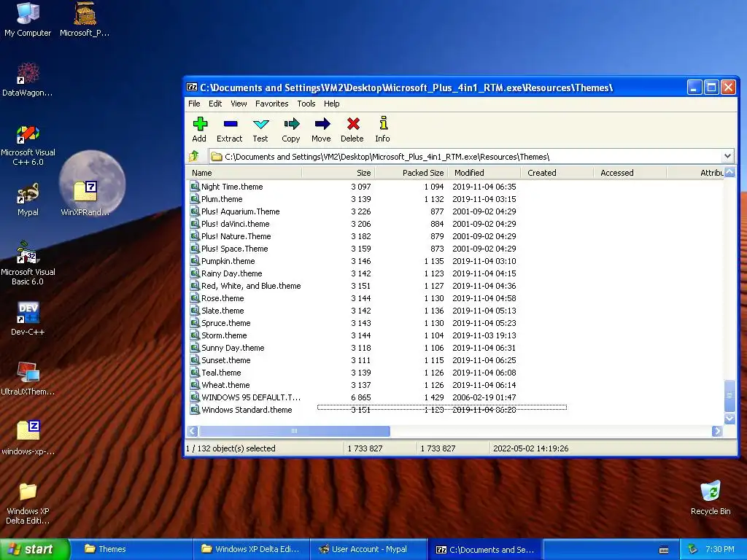The height and width of the screenshot is (560, 747).
Task: Sort by the Accessed column header
Action: [x=630, y=172]
